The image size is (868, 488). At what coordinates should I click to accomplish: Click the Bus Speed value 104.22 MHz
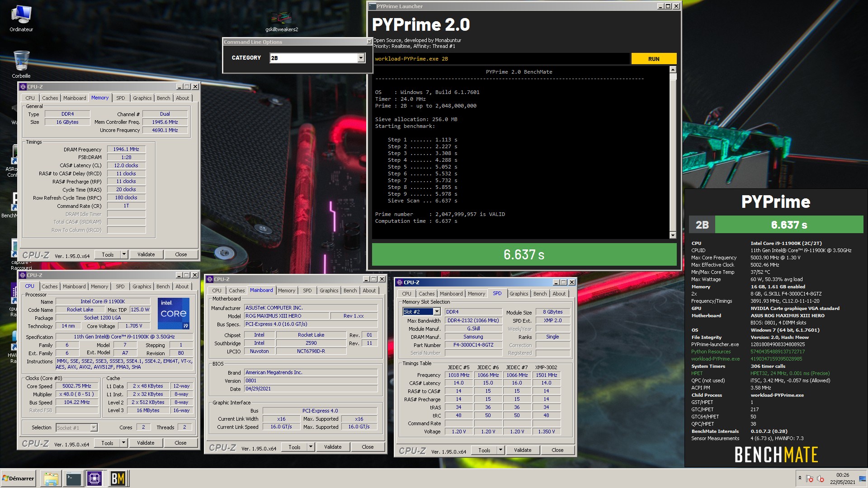77,402
